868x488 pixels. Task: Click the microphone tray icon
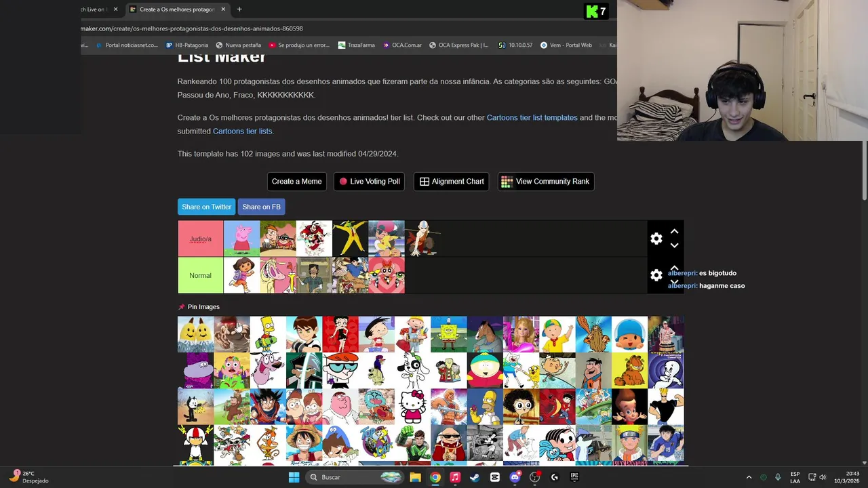pyautogui.click(x=778, y=477)
